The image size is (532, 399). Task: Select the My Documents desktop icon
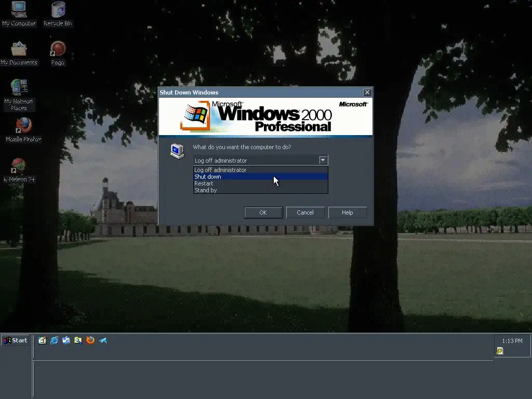coord(19,54)
